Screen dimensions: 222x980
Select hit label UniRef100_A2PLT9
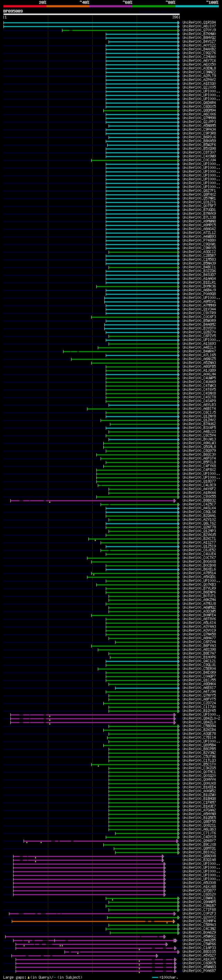[x=199, y=76]
